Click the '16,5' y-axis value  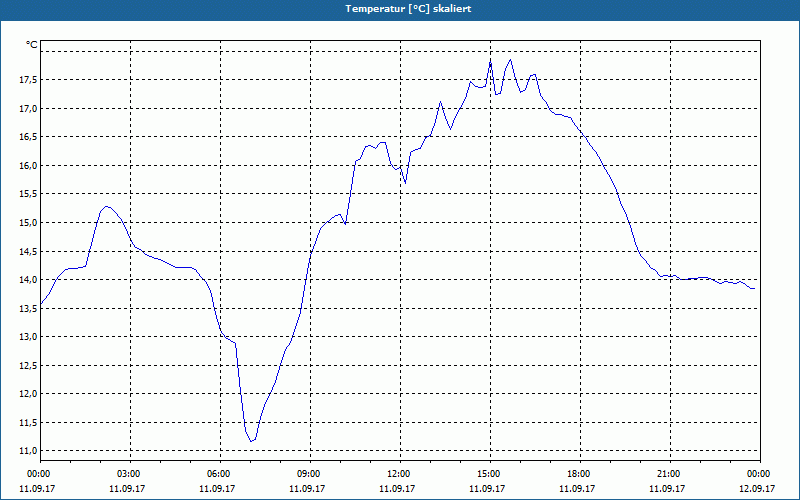coord(28,137)
